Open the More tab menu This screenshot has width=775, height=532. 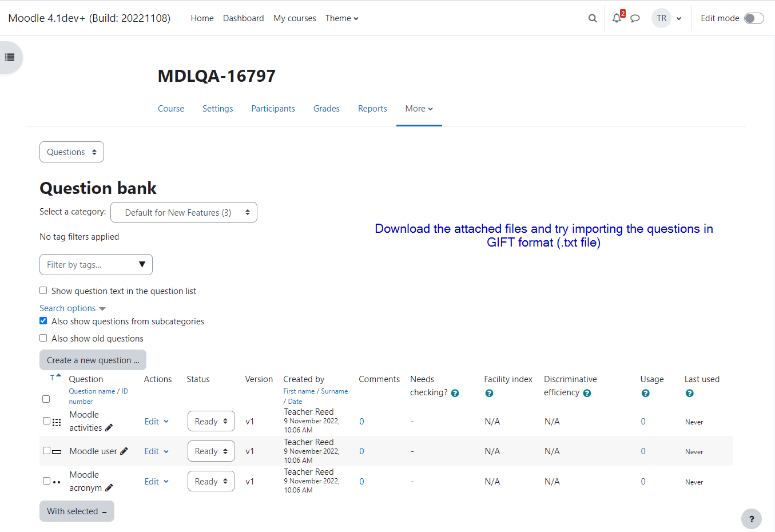pyautogui.click(x=419, y=109)
